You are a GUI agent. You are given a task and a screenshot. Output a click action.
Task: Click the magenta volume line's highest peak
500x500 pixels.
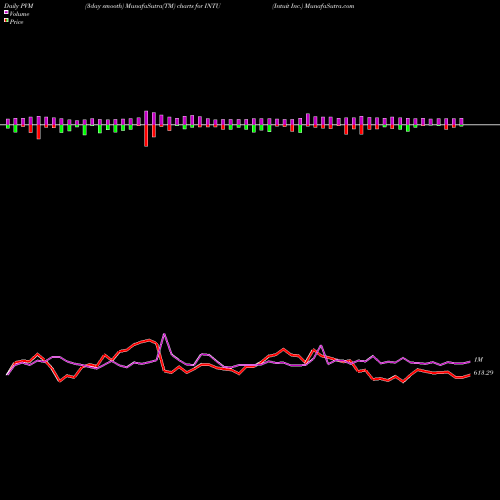tap(164, 334)
